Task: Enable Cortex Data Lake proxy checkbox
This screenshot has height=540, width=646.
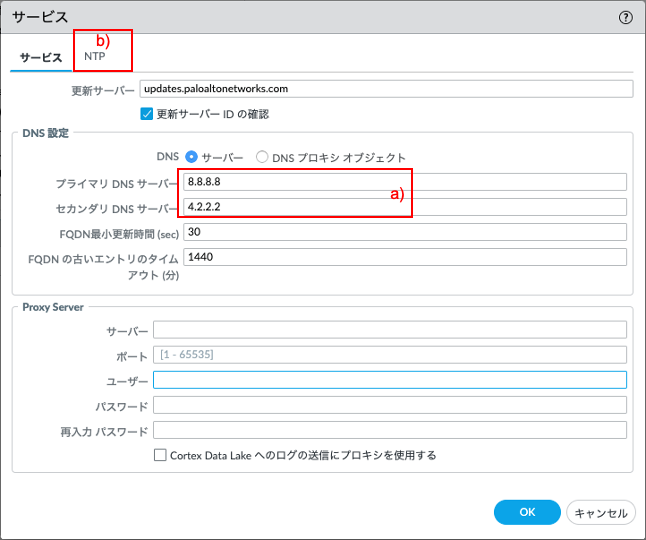Action: click(160, 455)
